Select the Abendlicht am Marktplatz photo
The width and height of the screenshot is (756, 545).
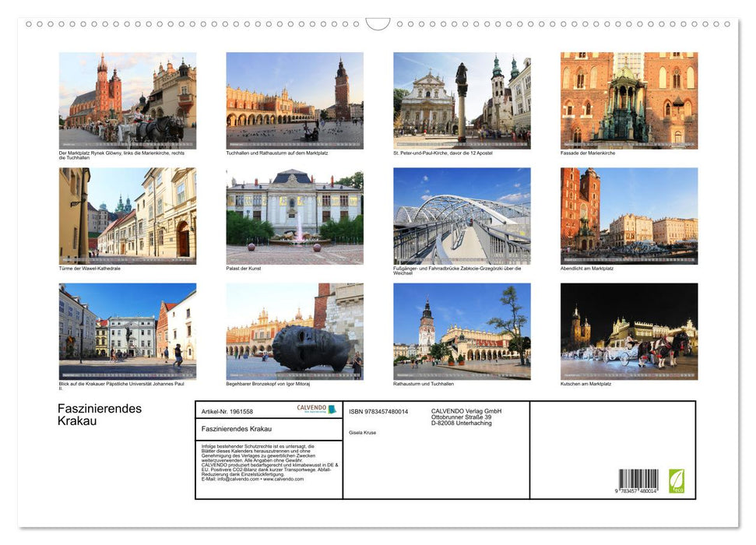click(626, 216)
